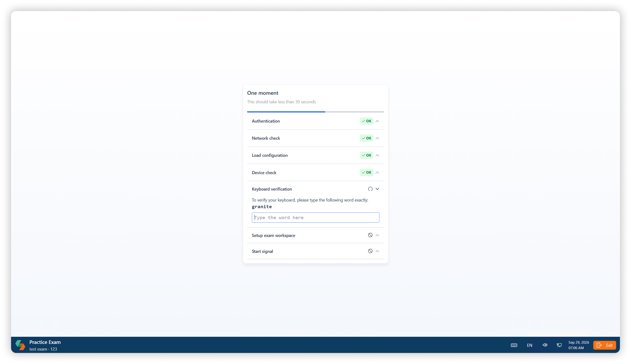Expand the Start signal chevron
The width and height of the screenshot is (631, 364).
tap(377, 251)
